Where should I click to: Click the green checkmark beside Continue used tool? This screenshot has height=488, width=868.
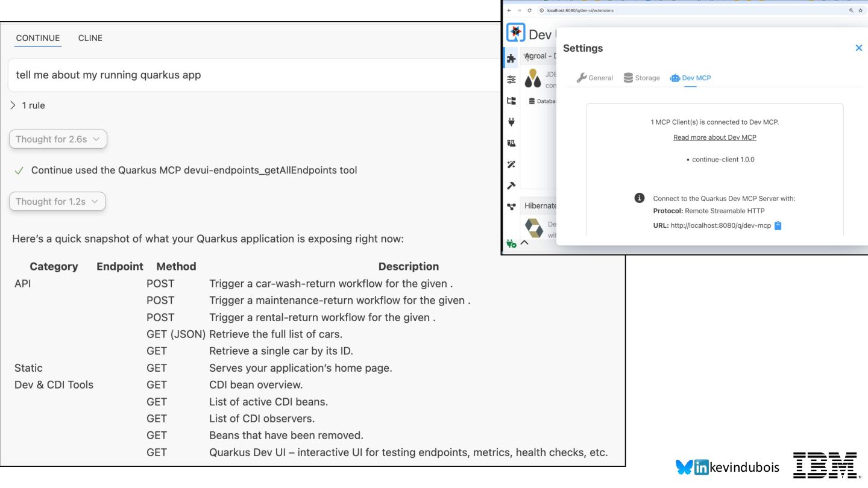pyautogui.click(x=19, y=170)
